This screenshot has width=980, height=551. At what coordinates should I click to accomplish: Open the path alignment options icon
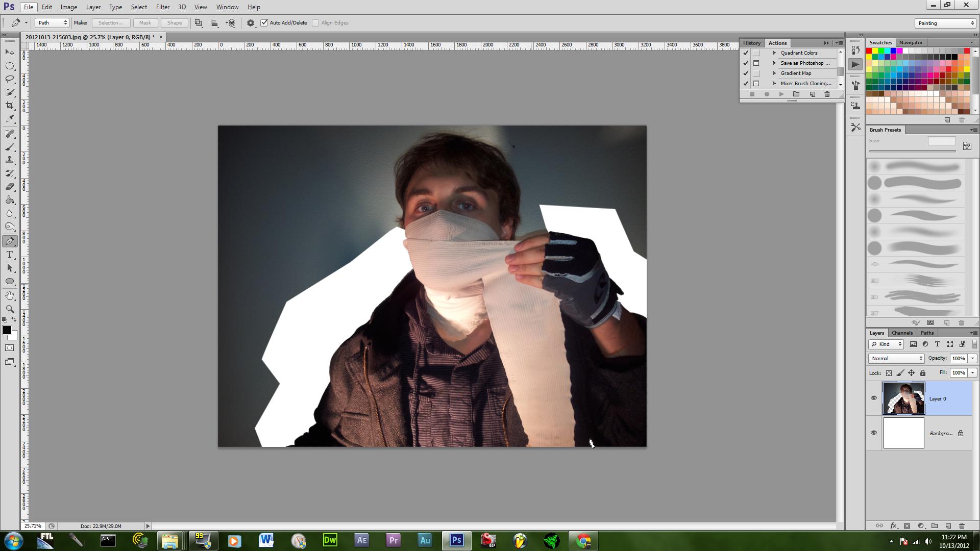[214, 23]
